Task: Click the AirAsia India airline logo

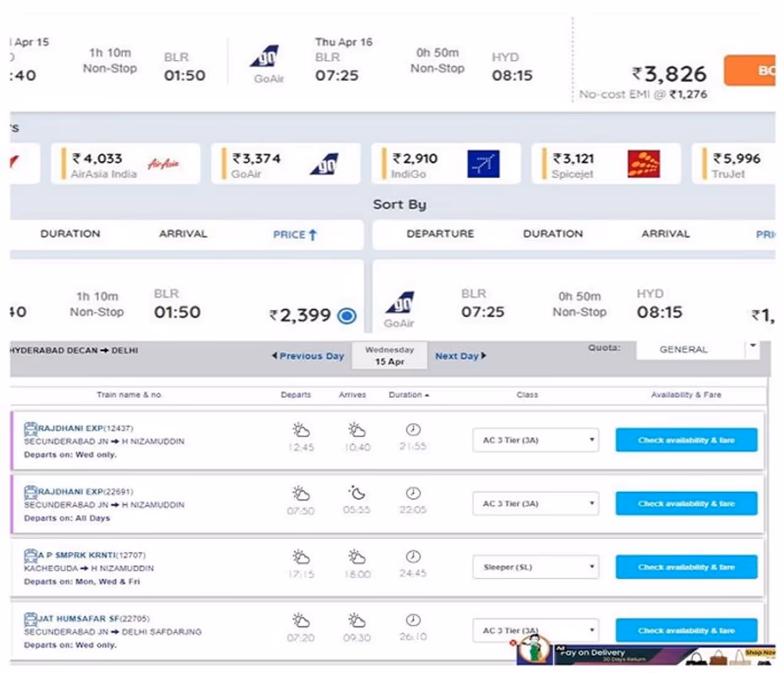Action: pyautogui.click(x=164, y=164)
